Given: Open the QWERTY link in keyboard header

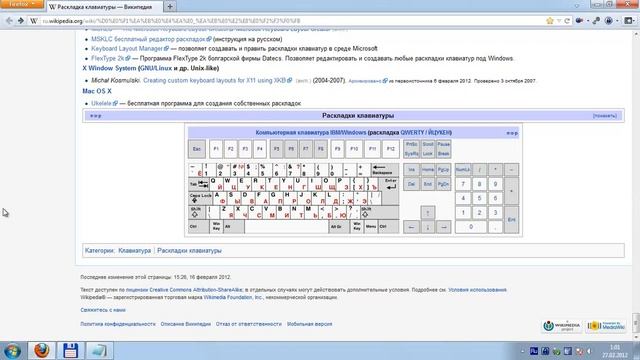Looking at the screenshot, I should 412,133.
